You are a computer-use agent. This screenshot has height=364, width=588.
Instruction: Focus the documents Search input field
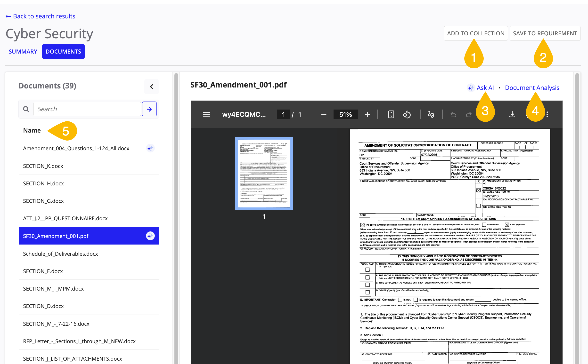coord(87,109)
